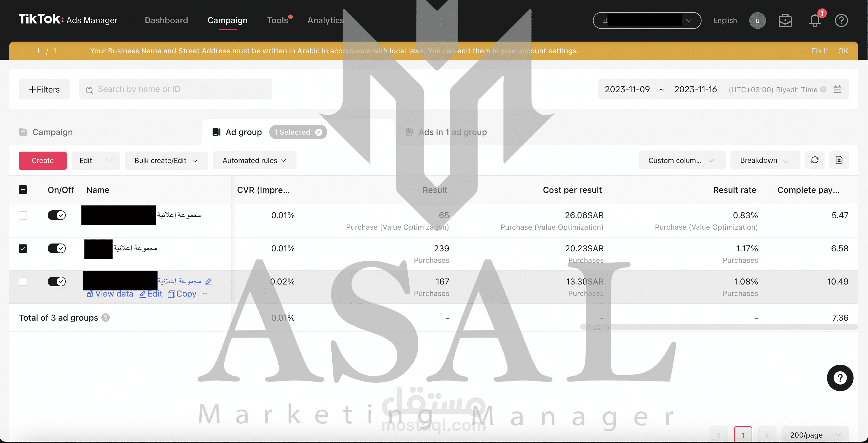Image resolution: width=868 pixels, height=443 pixels.
Task: Expand the Automated rules menu
Action: [254, 161]
